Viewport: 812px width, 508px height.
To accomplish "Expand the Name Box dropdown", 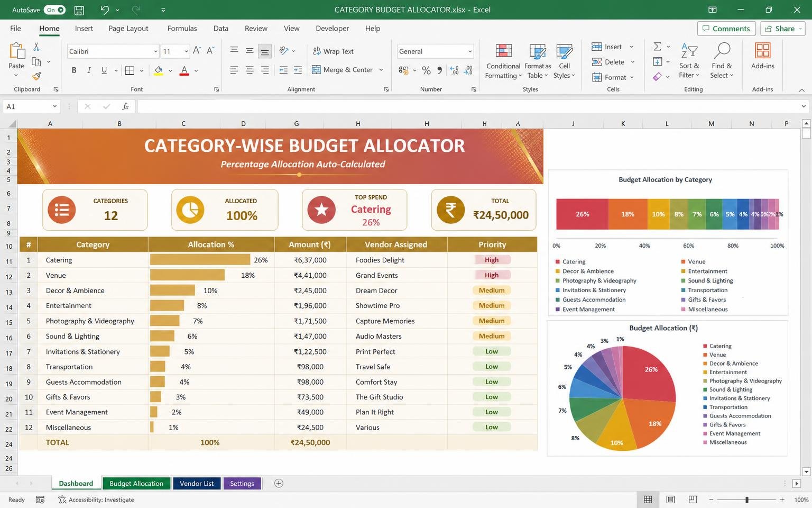I will click(x=54, y=106).
